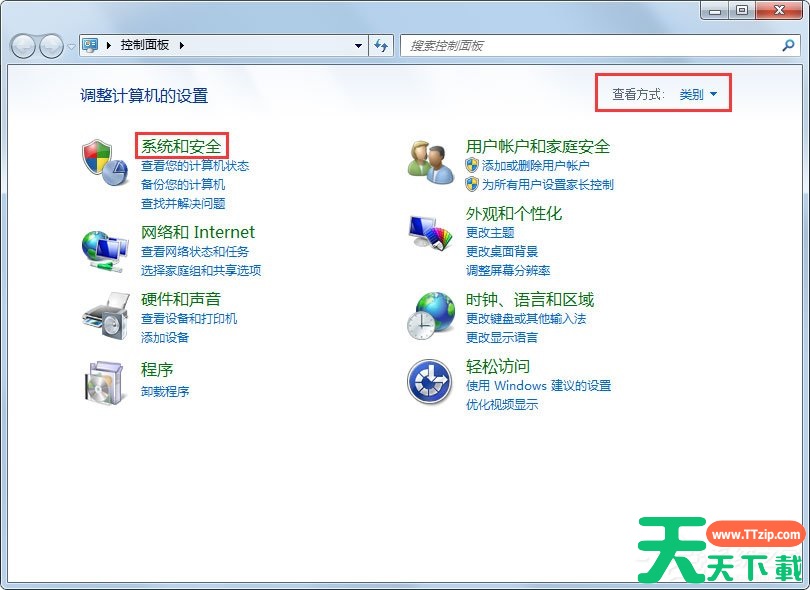The height and width of the screenshot is (590, 810).
Task: Click the Network and Internet globe icon
Action: (105, 251)
